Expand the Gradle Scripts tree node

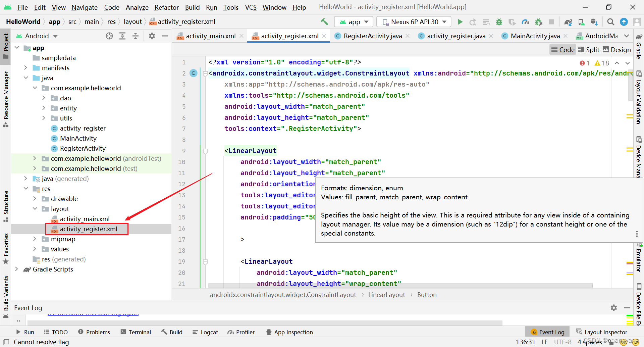click(16, 269)
